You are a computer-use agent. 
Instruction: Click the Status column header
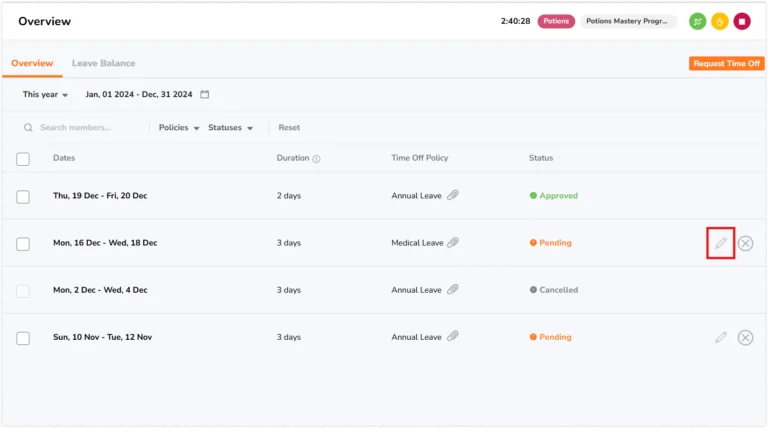541,158
